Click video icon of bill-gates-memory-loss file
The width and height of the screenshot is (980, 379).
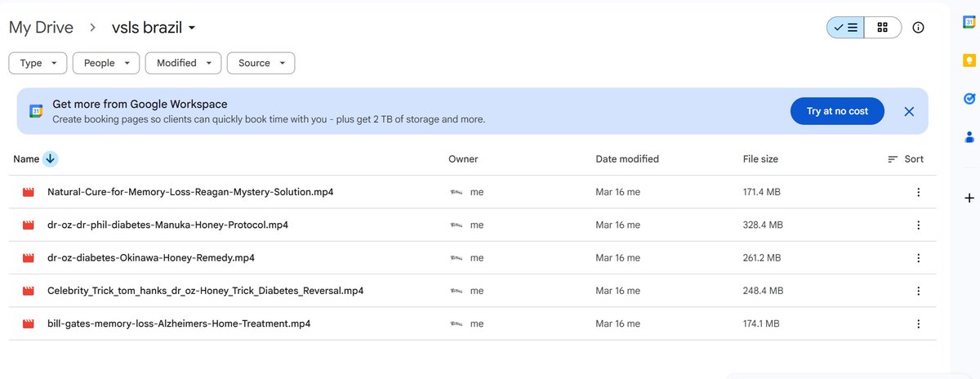[x=29, y=323]
